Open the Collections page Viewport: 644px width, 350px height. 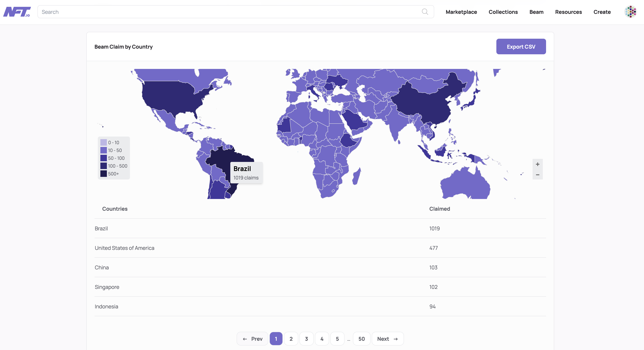503,12
